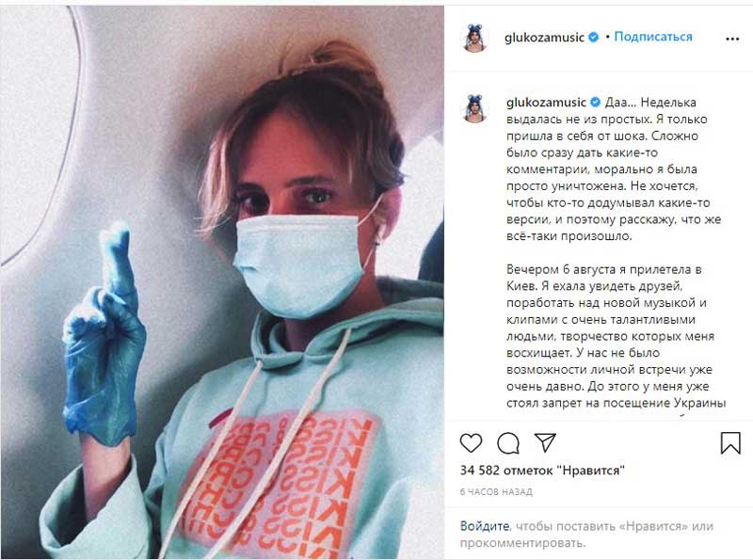Click the avatar beside the caption
This screenshot has width=753, height=560.
[476, 108]
